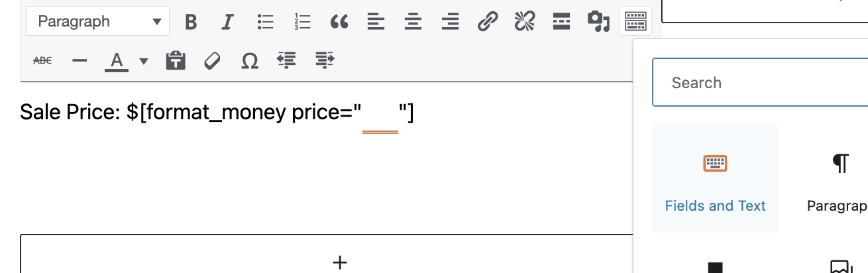Remove link from selected text

pos(525,22)
